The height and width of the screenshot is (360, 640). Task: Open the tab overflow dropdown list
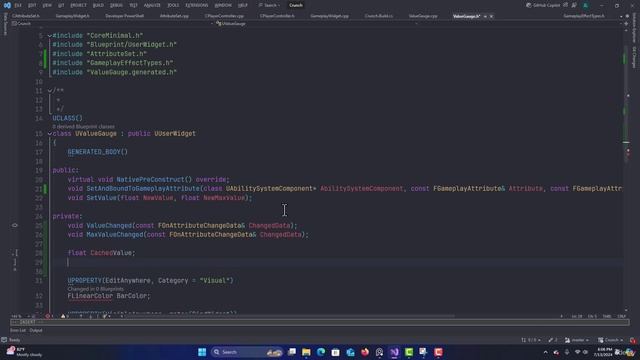pyautogui.click(x=621, y=16)
